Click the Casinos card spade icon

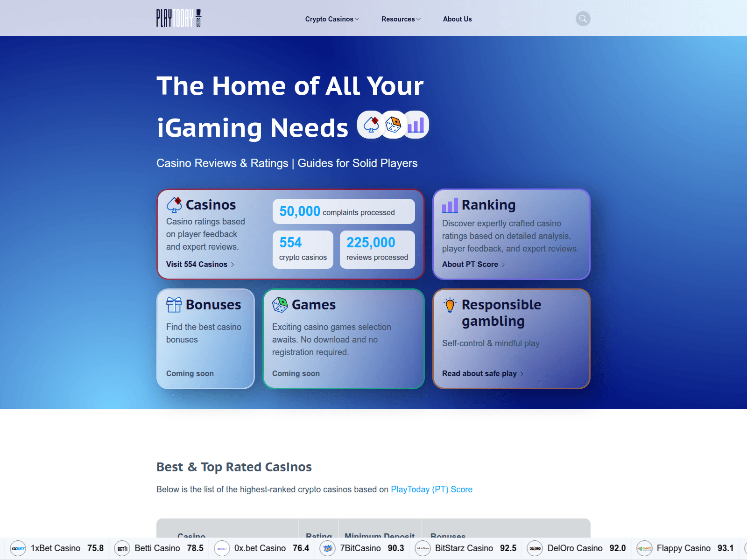(x=174, y=205)
